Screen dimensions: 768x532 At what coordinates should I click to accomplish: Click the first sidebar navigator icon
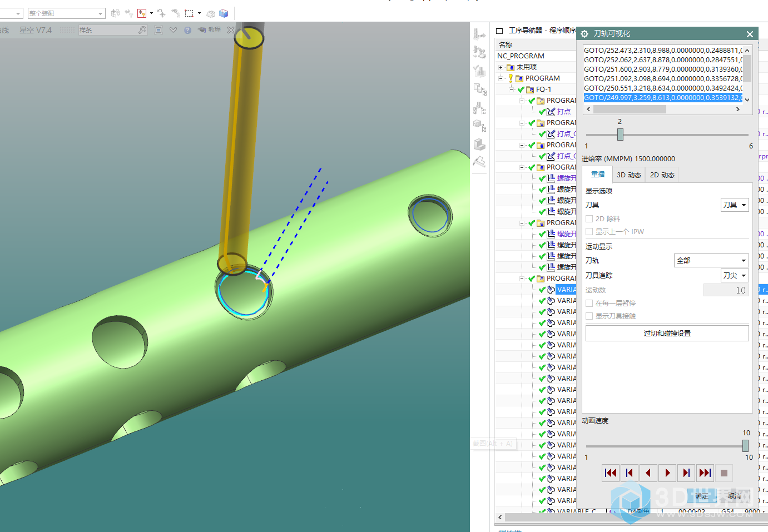(479, 34)
